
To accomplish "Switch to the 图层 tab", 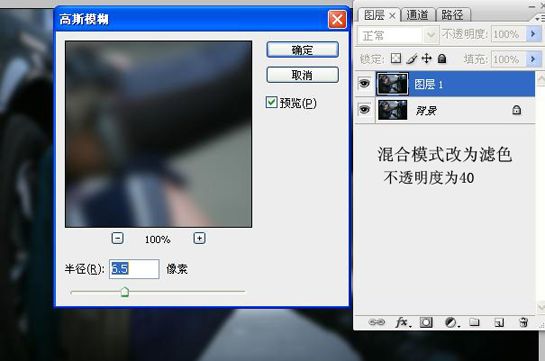I will pos(374,15).
